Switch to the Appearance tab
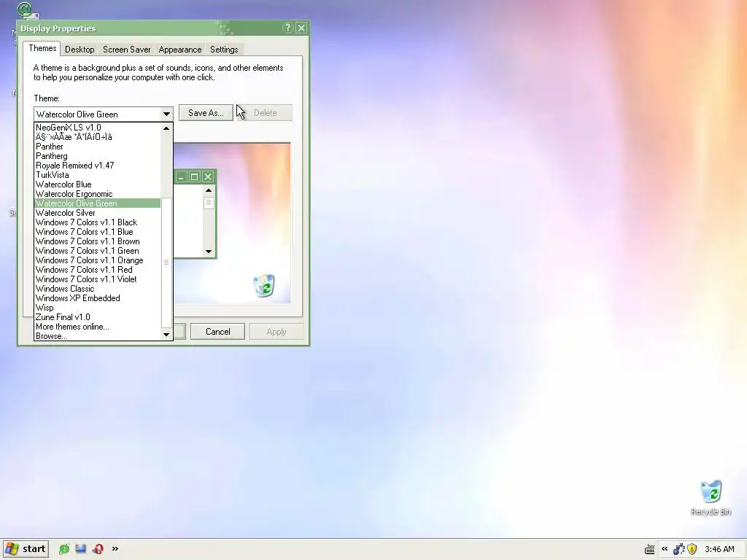The width and height of the screenshot is (747, 560). point(180,50)
